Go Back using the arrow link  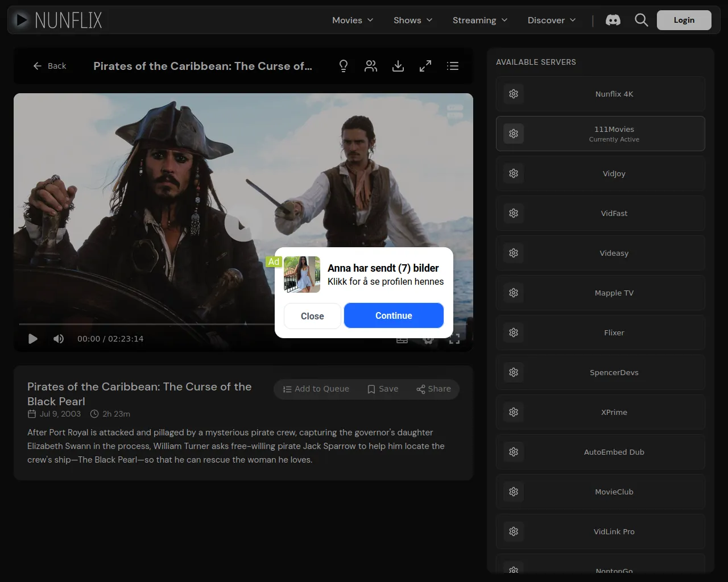point(49,66)
